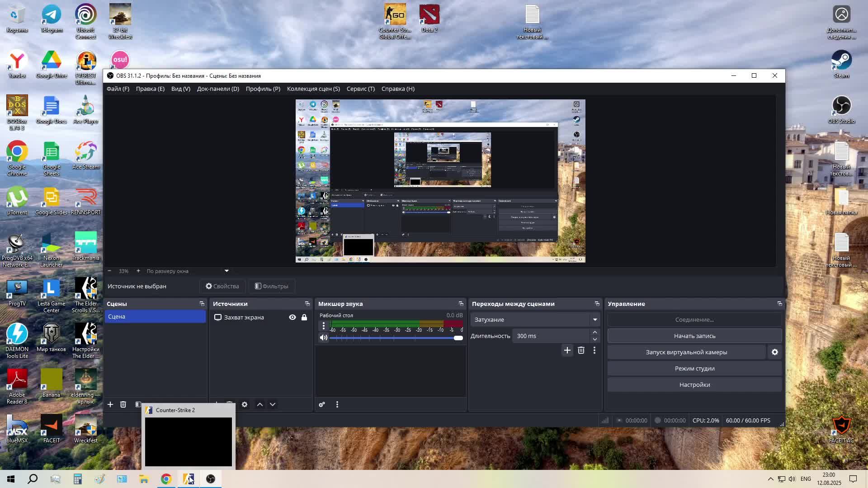Delete the selected scene via trash icon

coord(123,404)
